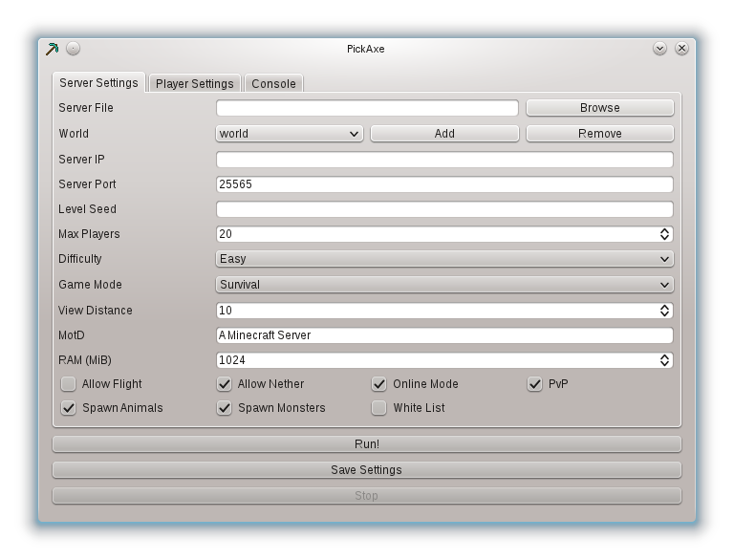Enable the White List checkbox
Screen dimensions: 734x560
pyautogui.click(x=379, y=408)
